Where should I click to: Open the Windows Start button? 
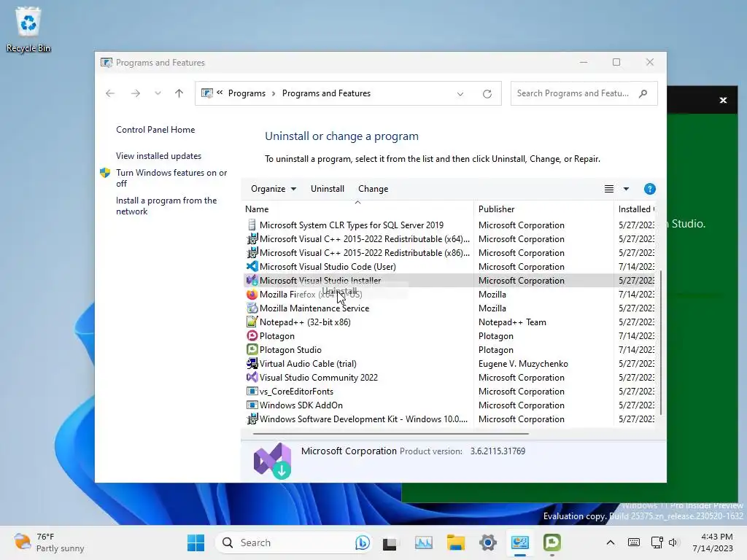point(196,542)
